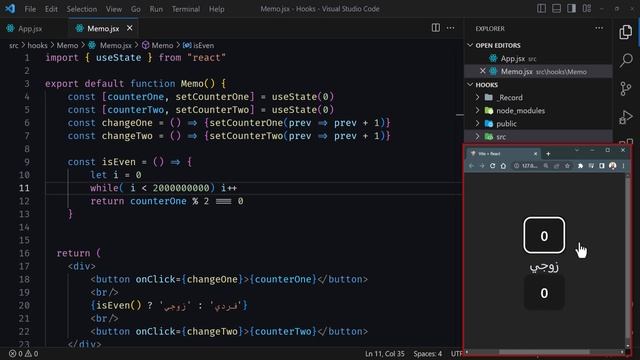The width and height of the screenshot is (640, 360).
Task: Expand the public folder
Action: [x=477, y=124]
